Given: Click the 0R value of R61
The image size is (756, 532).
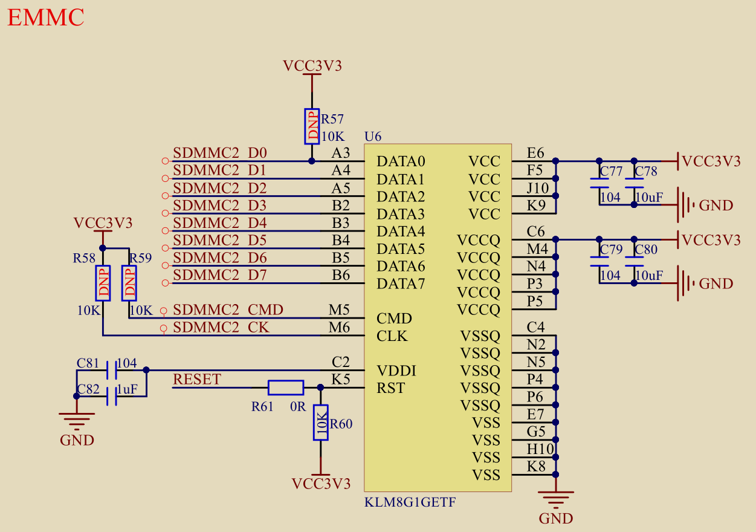Looking at the screenshot, I should (x=298, y=407).
